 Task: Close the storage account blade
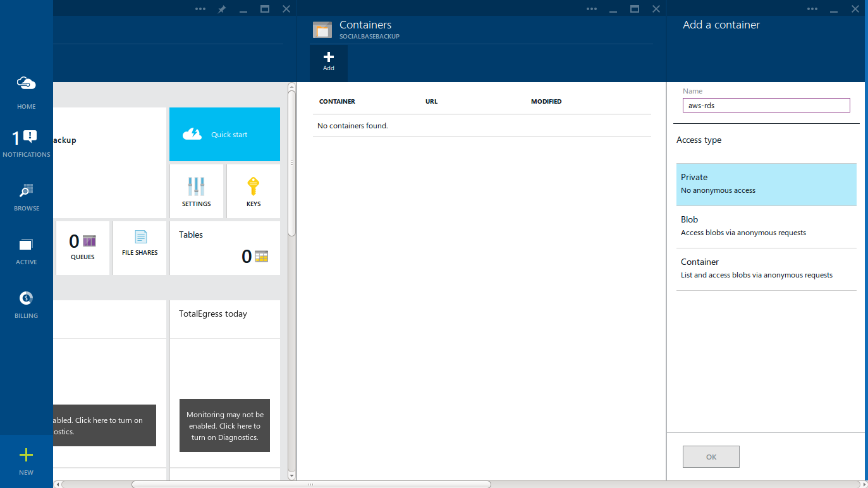[286, 9]
